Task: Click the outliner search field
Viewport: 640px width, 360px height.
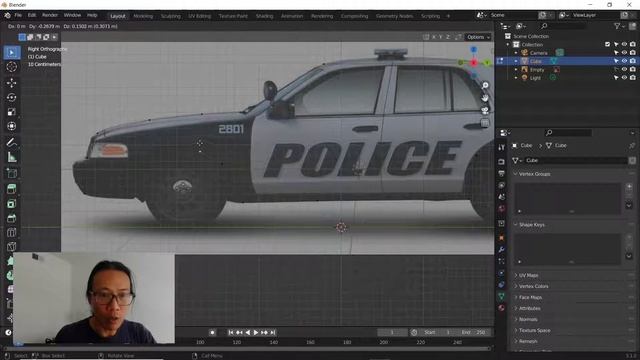Action: coord(563,26)
